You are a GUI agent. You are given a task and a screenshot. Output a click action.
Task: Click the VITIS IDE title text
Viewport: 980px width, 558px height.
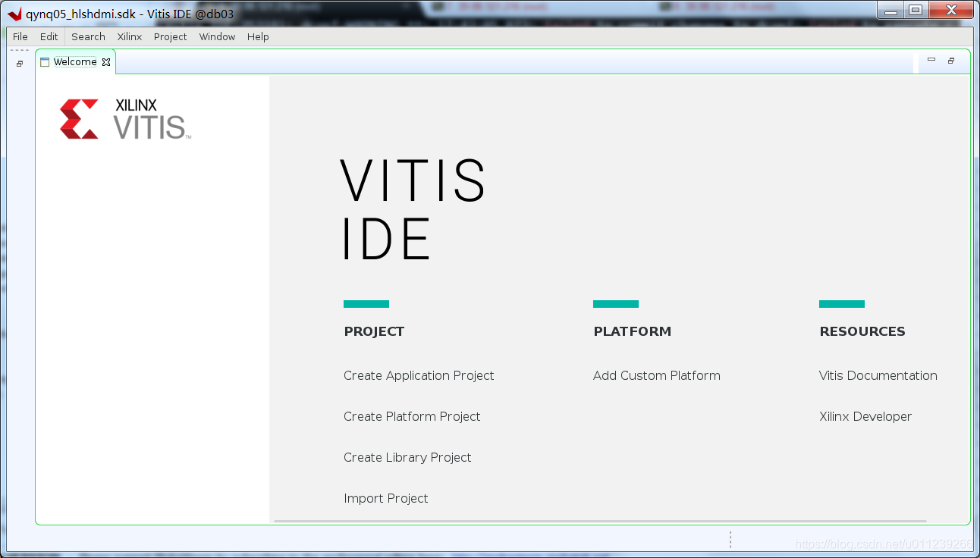pyautogui.click(x=413, y=209)
